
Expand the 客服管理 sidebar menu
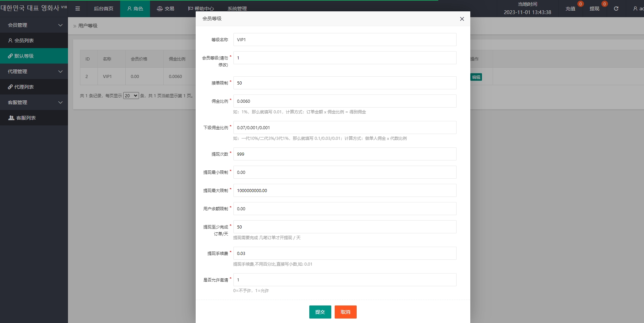[x=34, y=102]
